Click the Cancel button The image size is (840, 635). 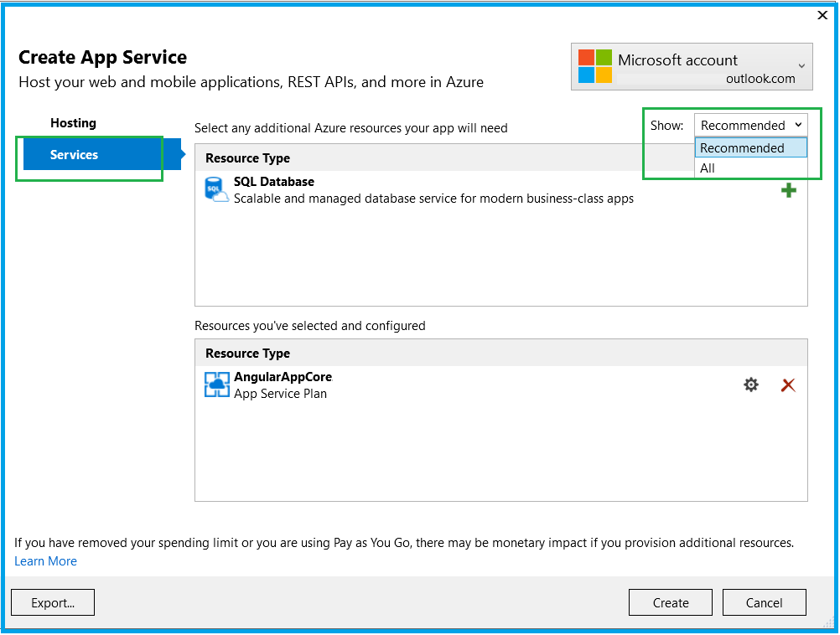pos(764,602)
